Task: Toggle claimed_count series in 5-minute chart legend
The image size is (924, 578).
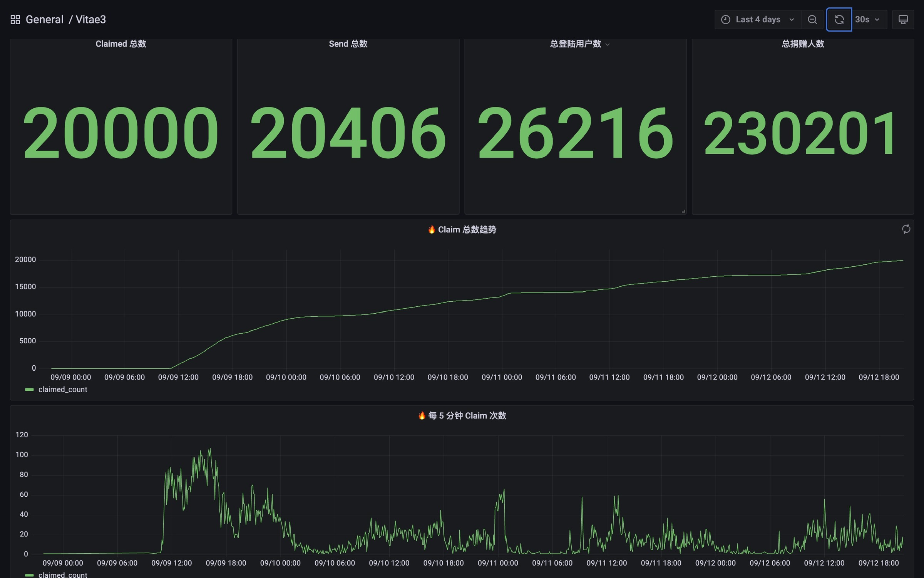Action: [x=63, y=575]
